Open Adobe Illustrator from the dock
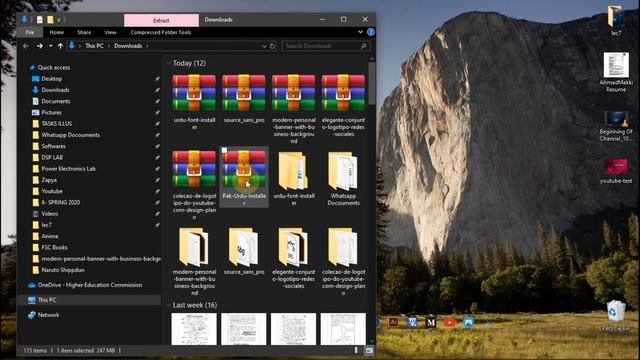Image resolution: width=640 pixels, height=360 pixels. pyautogui.click(x=393, y=322)
